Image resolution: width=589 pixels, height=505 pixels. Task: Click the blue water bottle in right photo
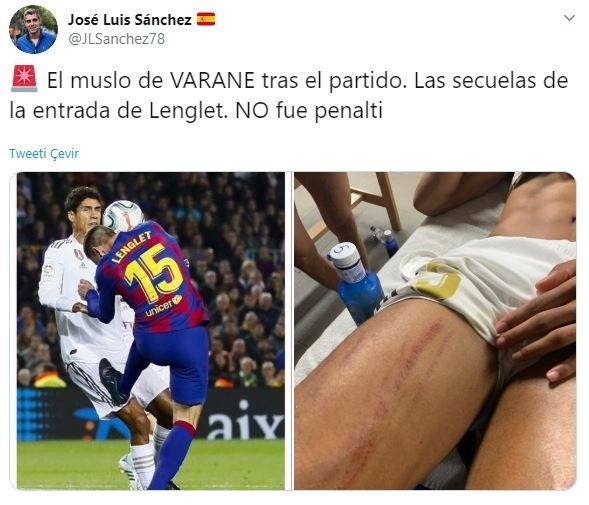pos(358,283)
